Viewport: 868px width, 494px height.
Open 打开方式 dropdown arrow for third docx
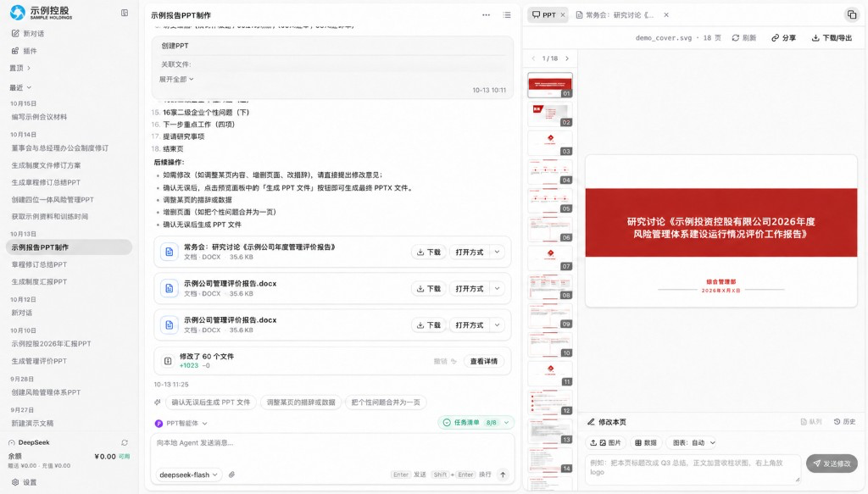[x=497, y=325]
